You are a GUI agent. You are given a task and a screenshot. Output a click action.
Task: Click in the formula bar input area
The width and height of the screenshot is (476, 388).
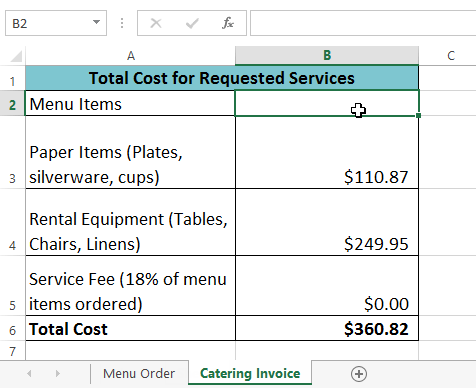coord(363,23)
